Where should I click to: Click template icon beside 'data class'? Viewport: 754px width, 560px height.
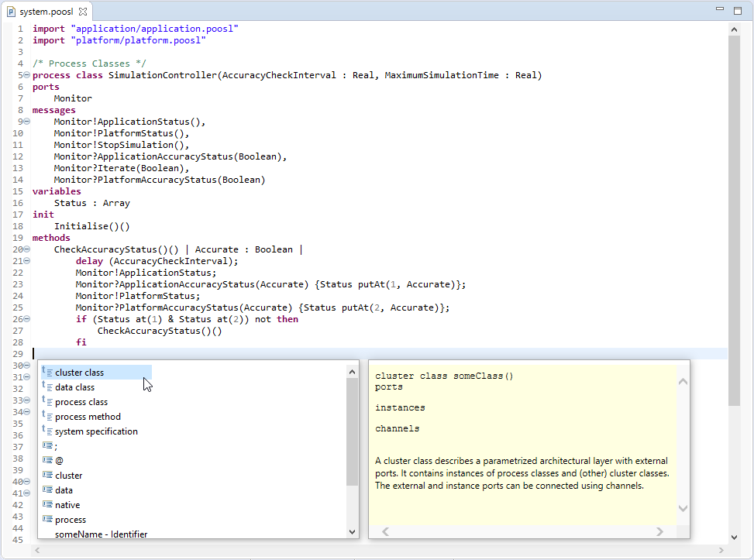(x=47, y=387)
